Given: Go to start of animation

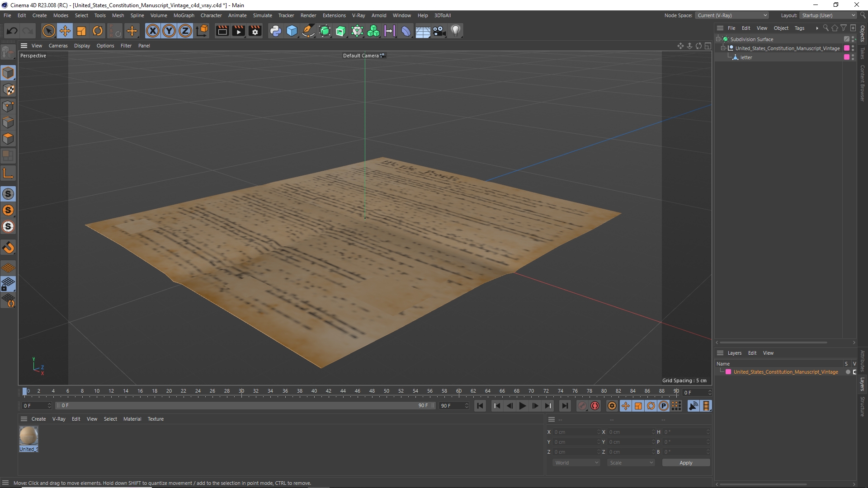Looking at the screenshot, I should tap(480, 406).
